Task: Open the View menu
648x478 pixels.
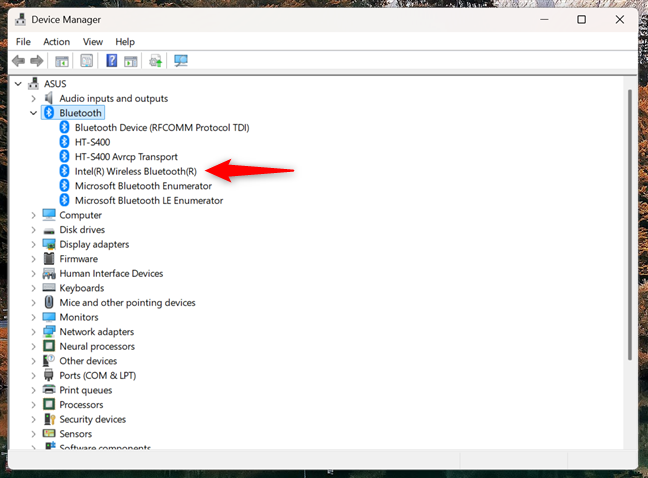Action: coord(93,42)
